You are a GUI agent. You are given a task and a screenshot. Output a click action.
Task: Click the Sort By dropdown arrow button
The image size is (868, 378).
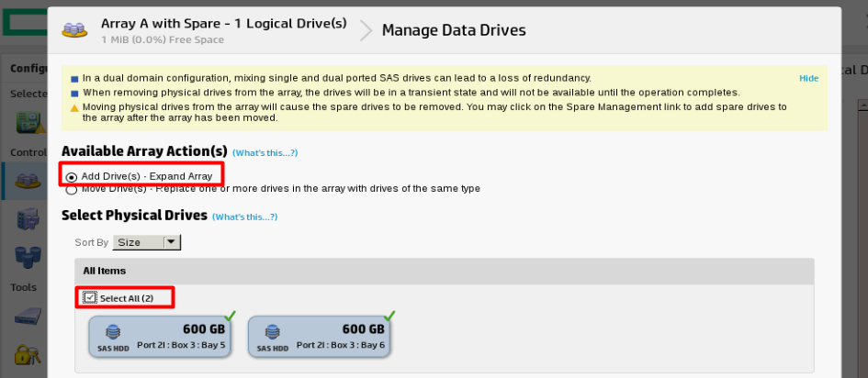pyautogui.click(x=172, y=242)
